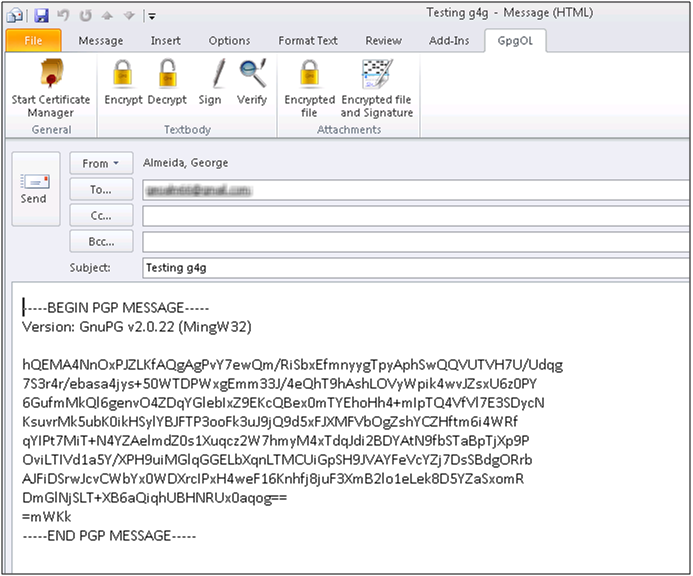The image size is (693, 576).
Task: Click the 'Almeida, George' sender name
Action: point(186,163)
